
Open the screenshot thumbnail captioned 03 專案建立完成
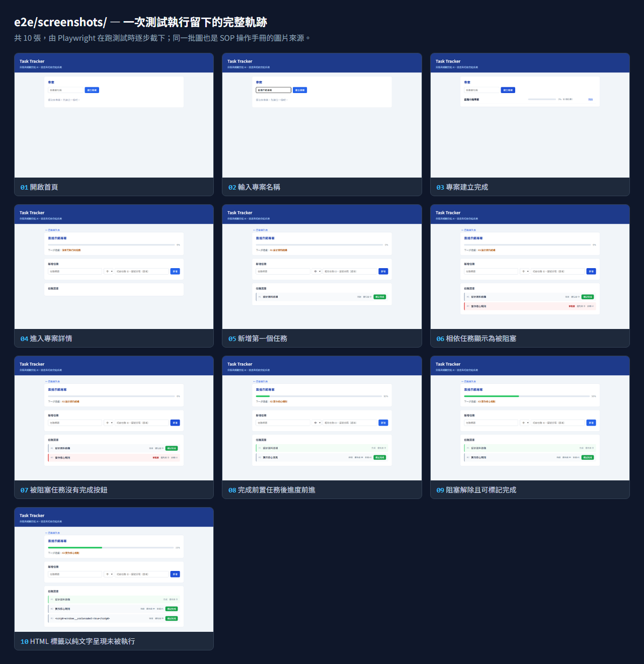(530, 115)
